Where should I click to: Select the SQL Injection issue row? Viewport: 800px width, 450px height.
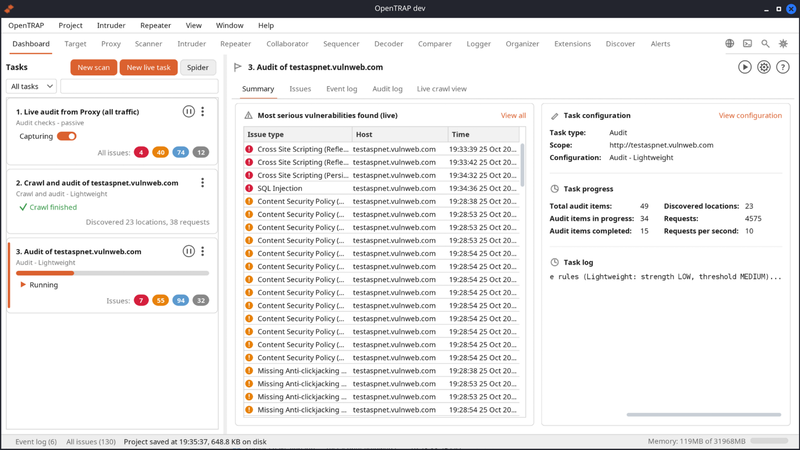[381, 188]
